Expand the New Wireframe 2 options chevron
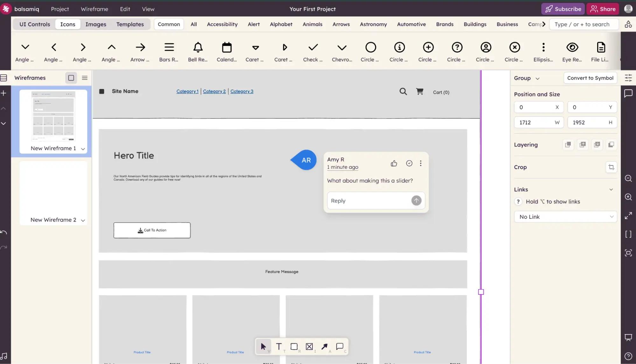Screen dimensions: 636x364 click(83, 220)
